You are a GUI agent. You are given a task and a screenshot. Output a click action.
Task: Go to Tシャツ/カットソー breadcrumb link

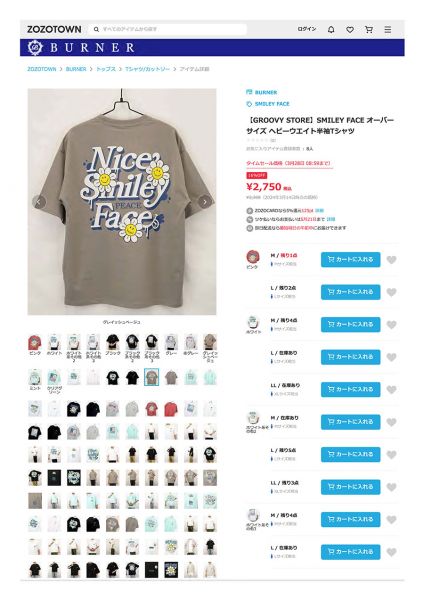147,69
